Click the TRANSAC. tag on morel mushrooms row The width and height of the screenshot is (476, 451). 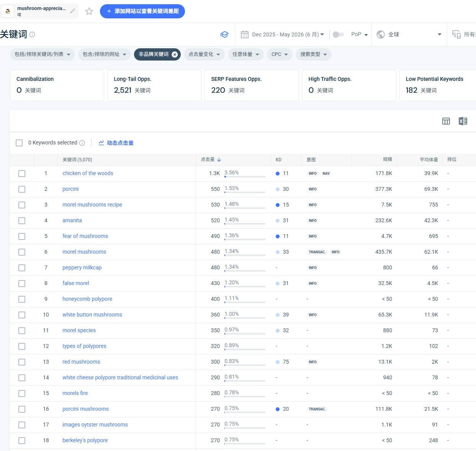click(317, 252)
